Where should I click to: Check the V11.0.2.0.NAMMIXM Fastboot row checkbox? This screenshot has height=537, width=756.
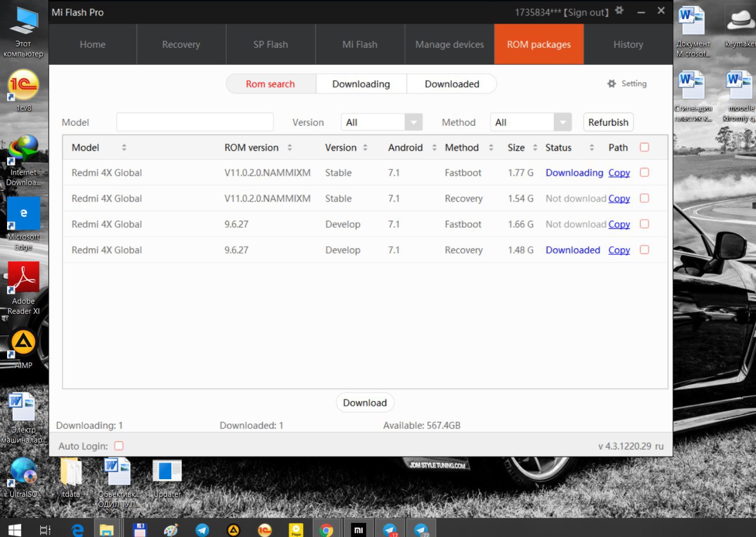[644, 172]
